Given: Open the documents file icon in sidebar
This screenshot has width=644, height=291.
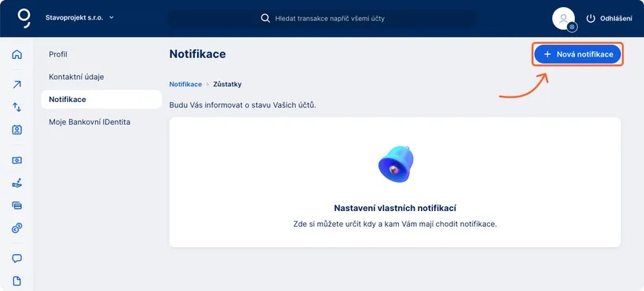Looking at the screenshot, I should point(16,281).
